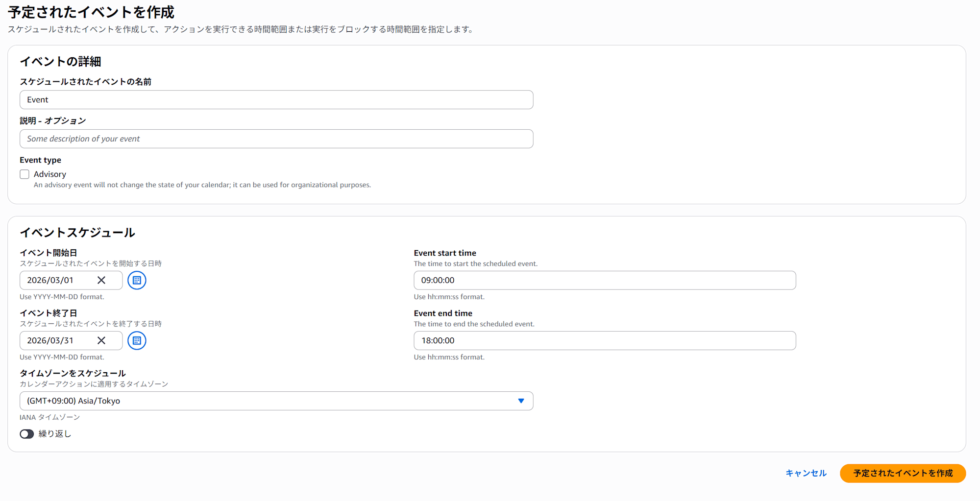Enable the Advisory event type checkbox
Viewport: 980px width, 501px height.
click(24, 174)
